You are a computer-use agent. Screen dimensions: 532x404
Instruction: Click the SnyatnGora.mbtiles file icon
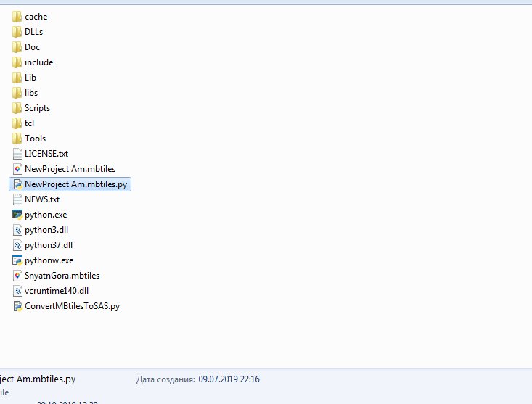point(17,276)
